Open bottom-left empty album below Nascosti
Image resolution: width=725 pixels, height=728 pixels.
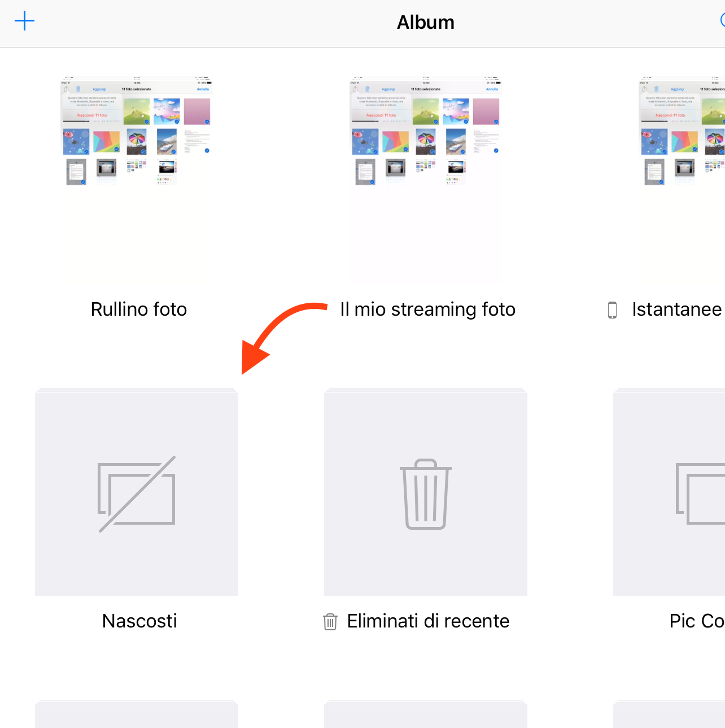pyautogui.click(x=137, y=716)
